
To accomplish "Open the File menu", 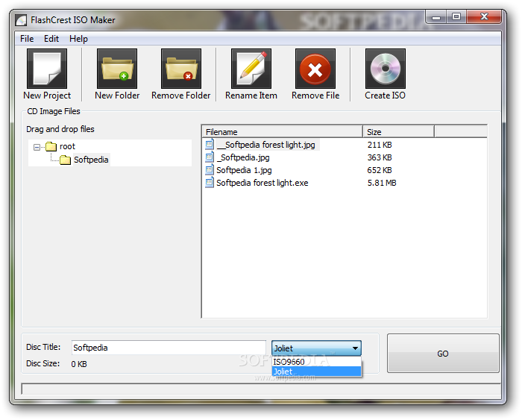I will click(x=27, y=39).
